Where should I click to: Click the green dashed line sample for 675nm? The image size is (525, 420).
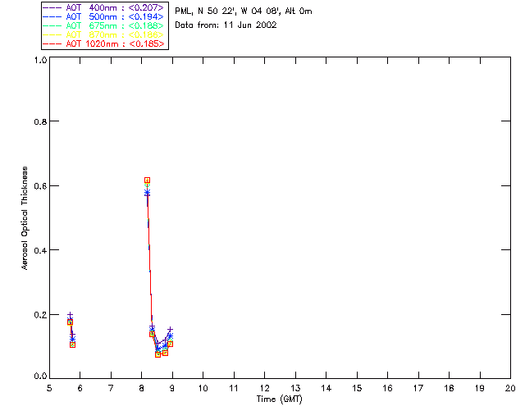coord(52,25)
